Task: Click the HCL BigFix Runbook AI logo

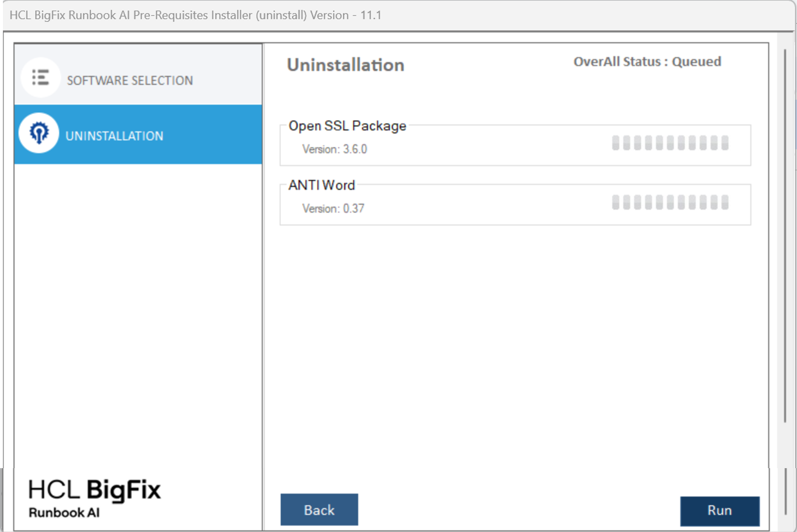Action: click(x=94, y=498)
